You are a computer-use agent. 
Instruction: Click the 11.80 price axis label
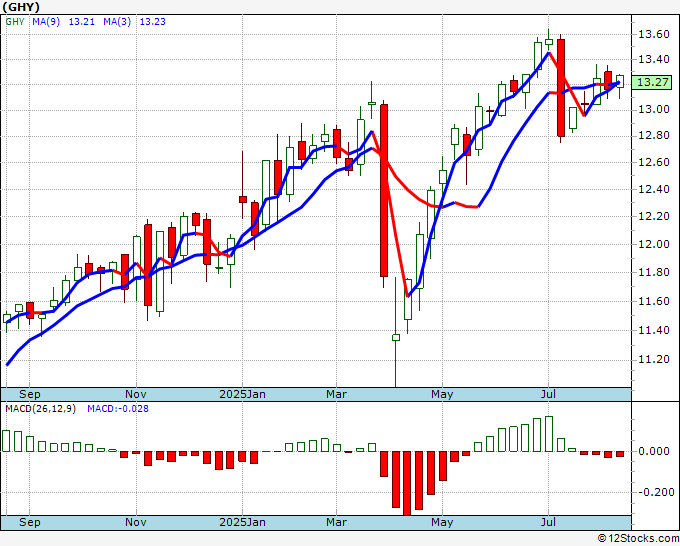[x=654, y=272]
